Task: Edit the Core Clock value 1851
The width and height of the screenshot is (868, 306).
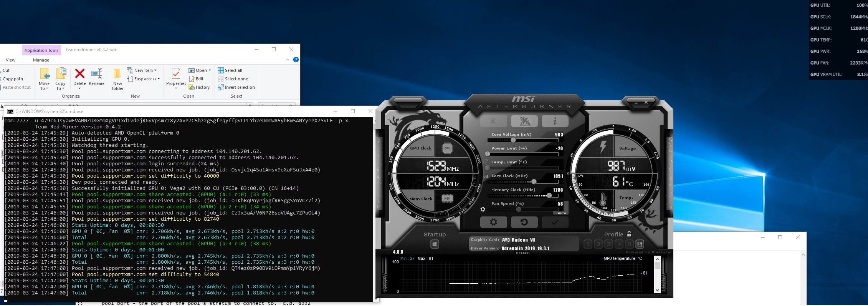Action: point(558,176)
